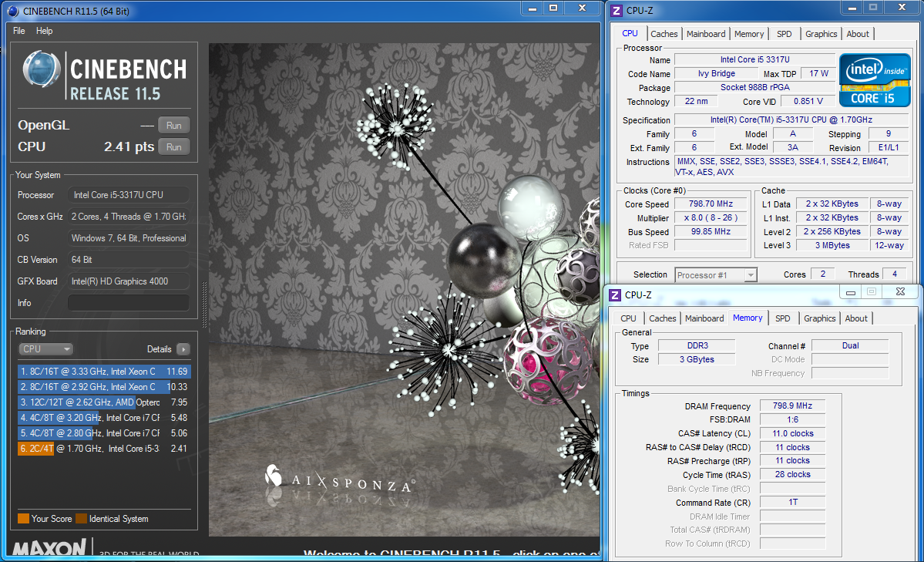Click the rendered scene viewport image
924x562 pixels.
405,289
